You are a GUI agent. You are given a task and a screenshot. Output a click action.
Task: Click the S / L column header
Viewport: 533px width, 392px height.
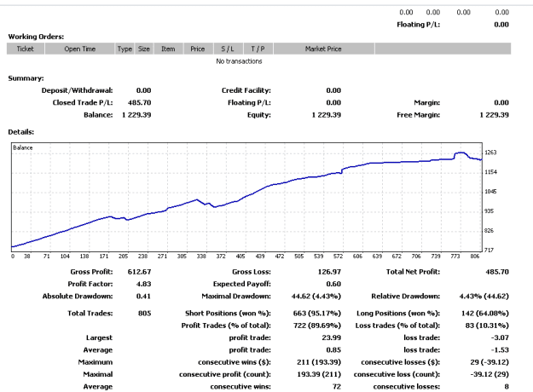tap(228, 49)
